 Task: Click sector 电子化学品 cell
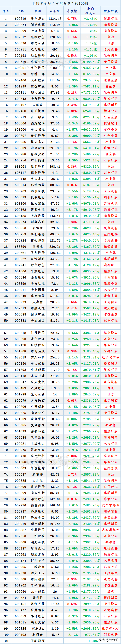(x=111, y=357)
